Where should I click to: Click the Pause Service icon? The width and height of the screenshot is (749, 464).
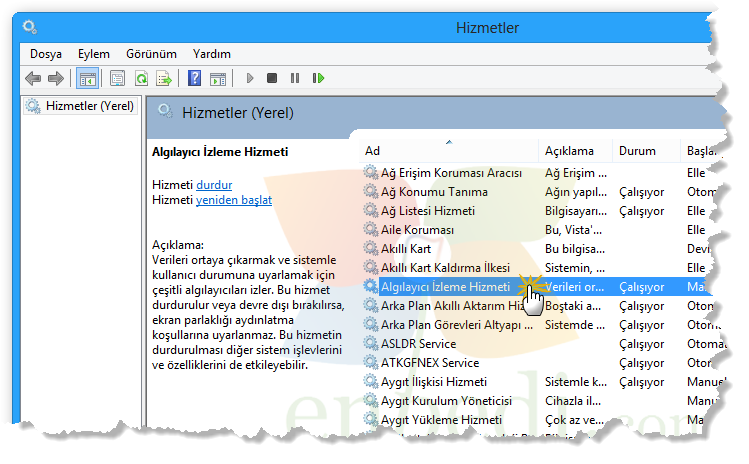tap(295, 78)
